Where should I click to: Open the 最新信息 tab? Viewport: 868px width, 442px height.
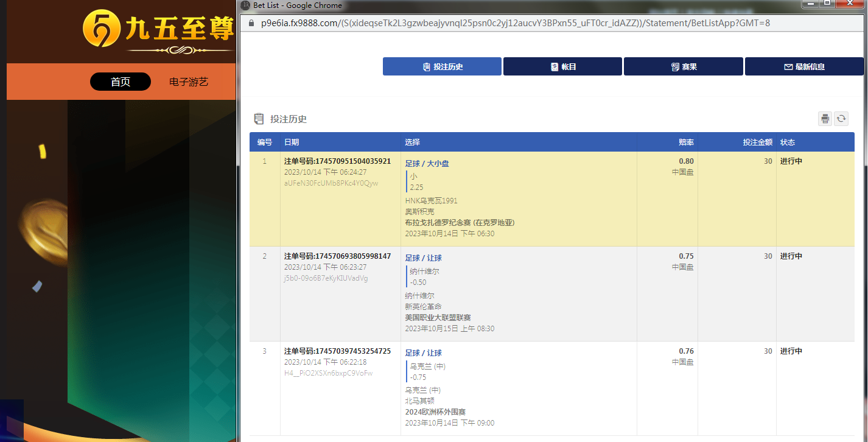point(804,66)
